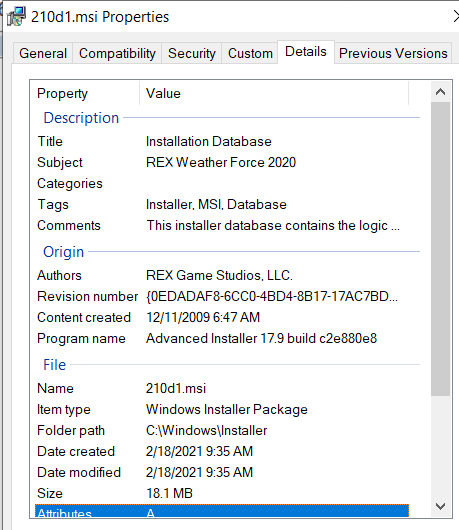The height and width of the screenshot is (530, 459).
Task: Click the scroll down arrow in details list
Action: coord(440,506)
